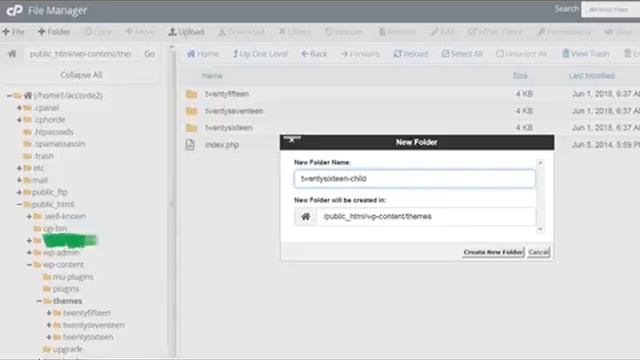The width and height of the screenshot is (640, 360).
Task: Close the New Folder dialog with X
Action: (292, 140)
